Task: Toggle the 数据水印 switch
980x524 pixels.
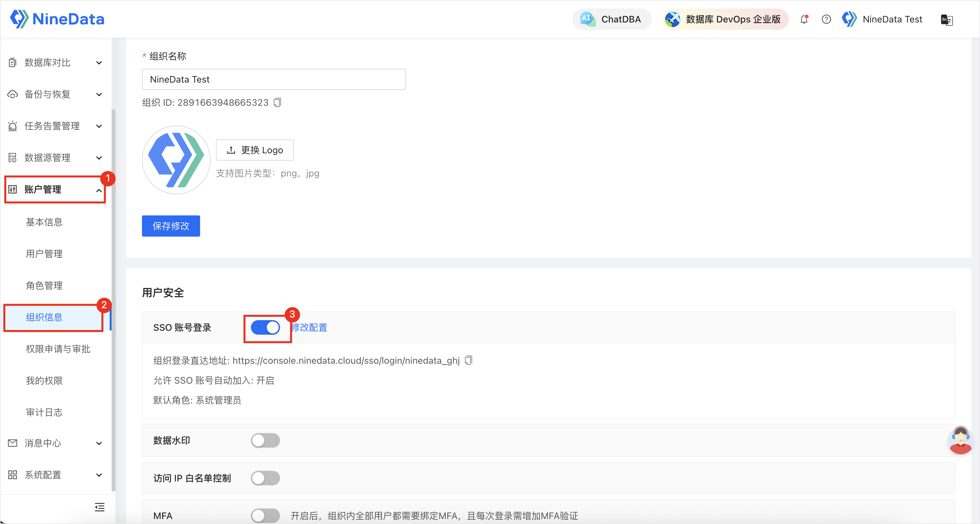Action: (x=265, y=440)
